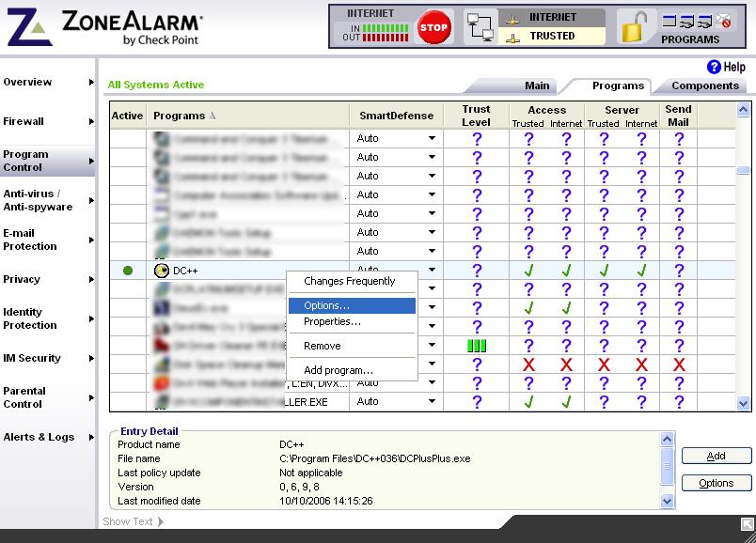756x543 pixels.
Task: Click the Add button
Action: point(716,456)
